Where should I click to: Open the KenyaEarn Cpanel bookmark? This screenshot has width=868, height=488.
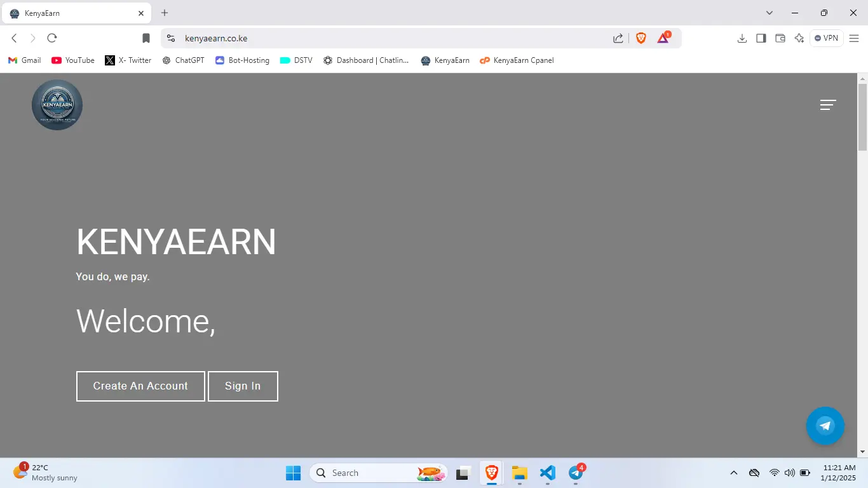point(517,60)
